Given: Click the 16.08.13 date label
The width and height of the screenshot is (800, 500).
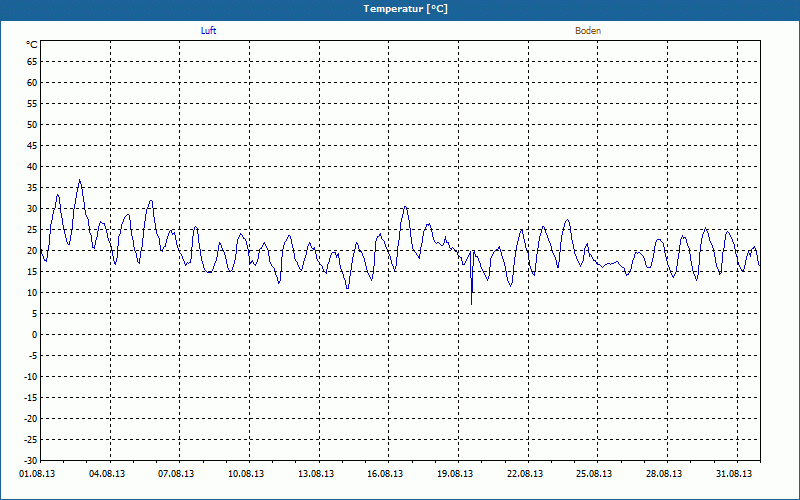Looking at the screenshot, I should pyautogui.click(x=385, y=474).
